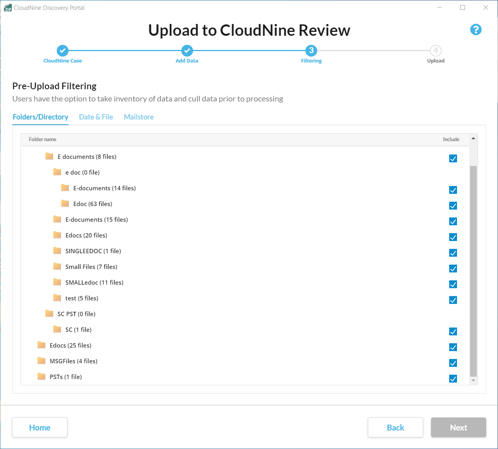
Task: Click the CloudNine app icon in title bar
Action: coord(8,8)
